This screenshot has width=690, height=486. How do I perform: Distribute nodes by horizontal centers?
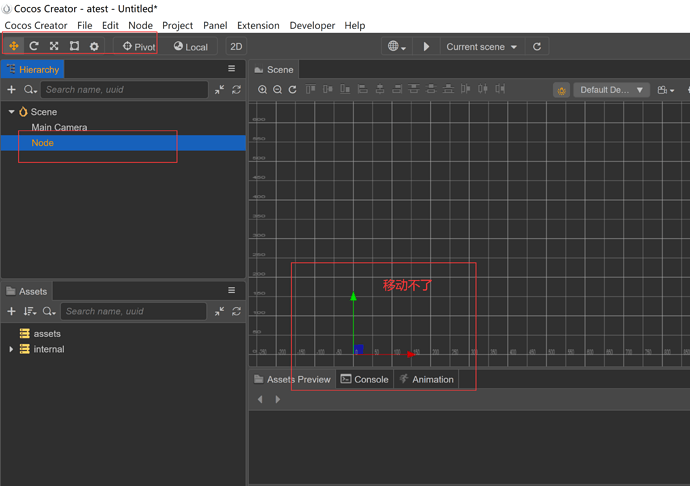[483, 89]
